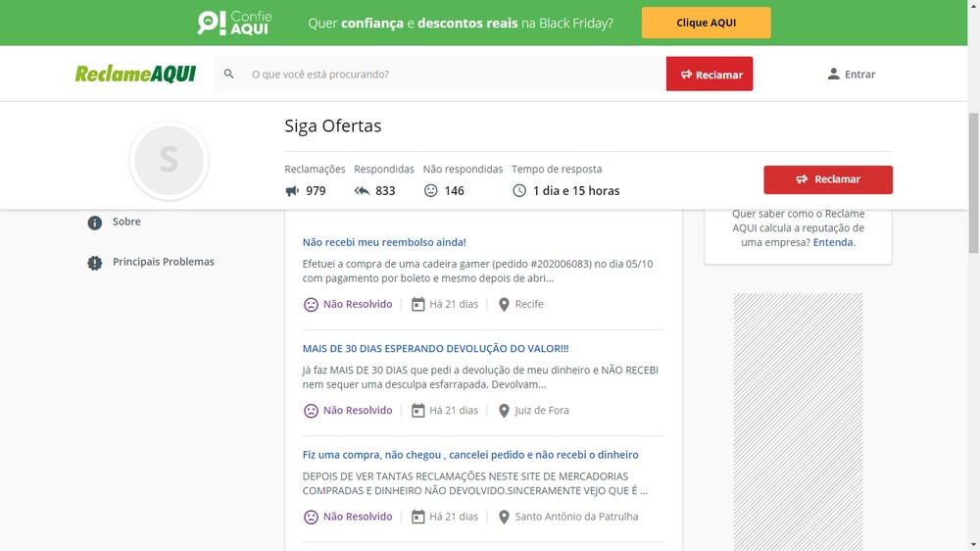
Task: Click the alert badge icon beside Principais Problemas
Action: pyautogui.click(x=94, y=263)
